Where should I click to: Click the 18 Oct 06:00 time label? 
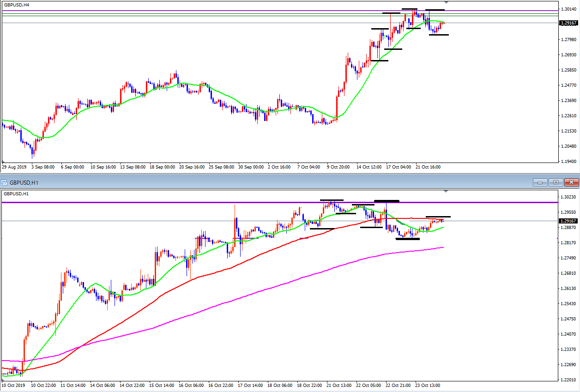[280, 385]
